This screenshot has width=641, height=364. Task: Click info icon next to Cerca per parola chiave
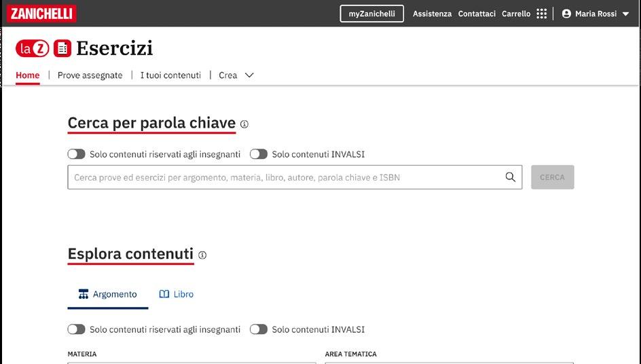(x=244, y=124)
